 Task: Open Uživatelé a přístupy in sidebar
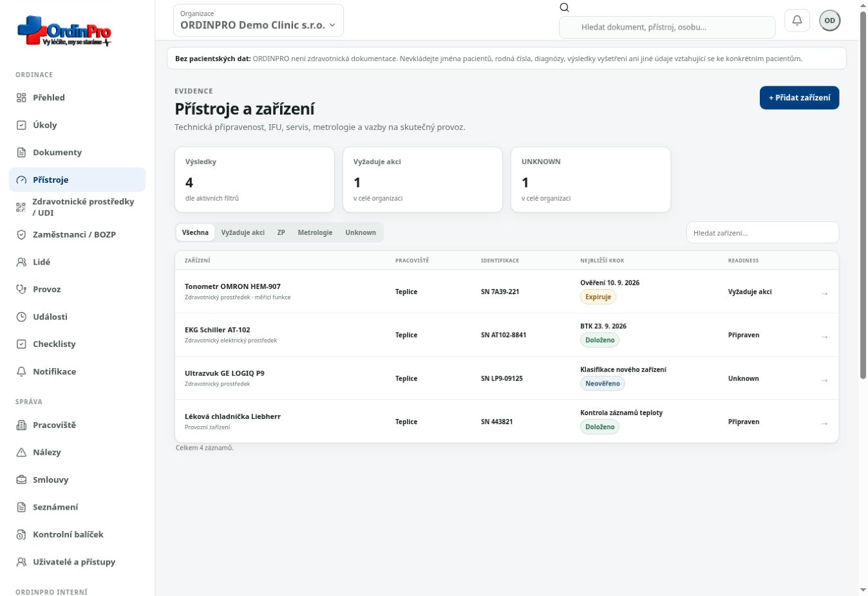77,562
